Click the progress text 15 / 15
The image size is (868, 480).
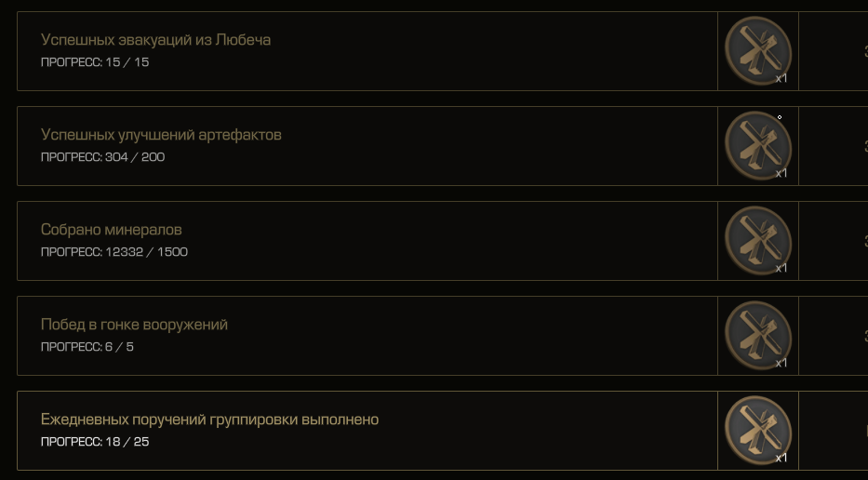[x=127, y=62]
